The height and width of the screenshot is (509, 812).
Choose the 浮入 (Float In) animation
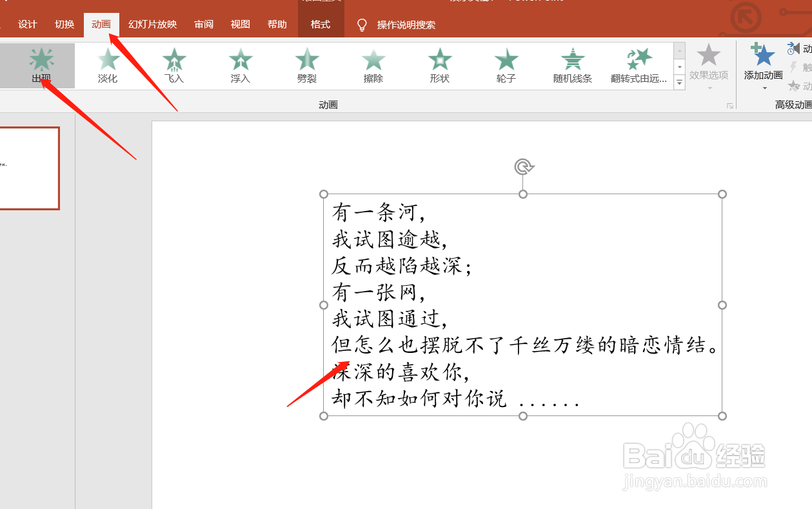(x=241, y=66)
